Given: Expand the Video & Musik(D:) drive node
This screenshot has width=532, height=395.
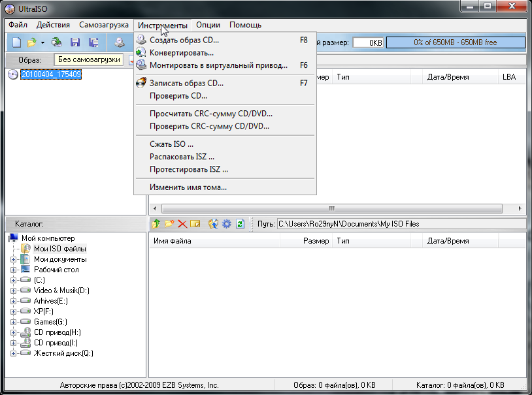Looking at the screenshot, I should pyautogui.click(x=13, y=291).
